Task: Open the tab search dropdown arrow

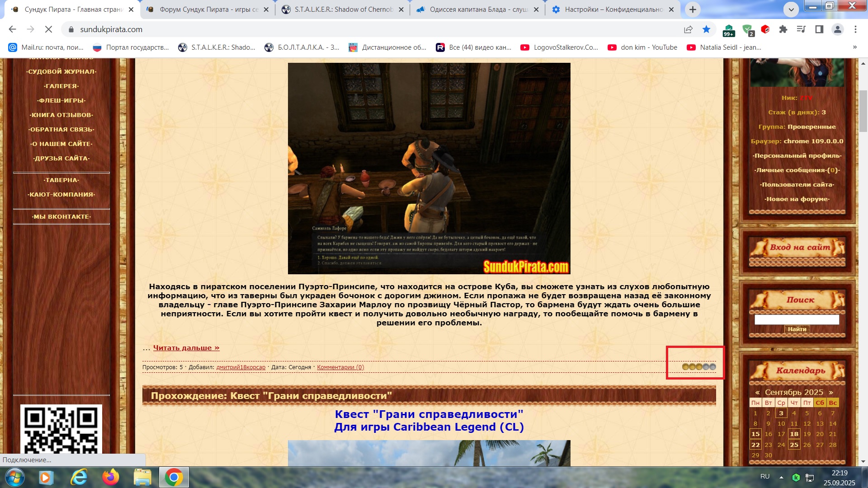Action: click(791, 9)
